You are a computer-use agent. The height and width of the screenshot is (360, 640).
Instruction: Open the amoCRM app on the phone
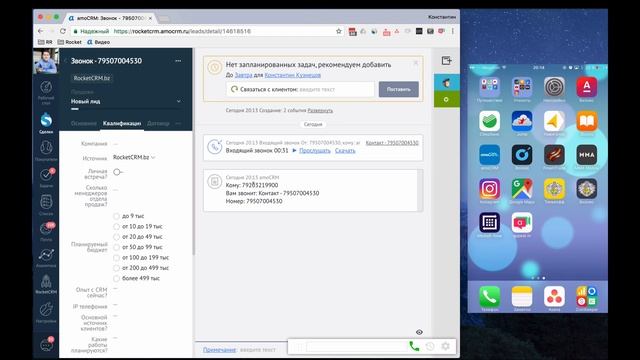[x=489, y=155]
